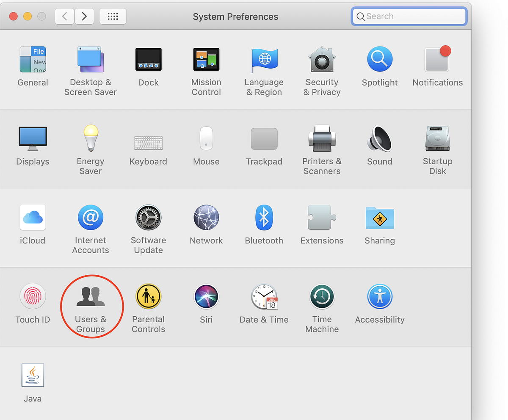Image resolution: width=508 pixels, height=420 pixels.
Task: Close the System Preferences window
Action: [x=14, y=17]
